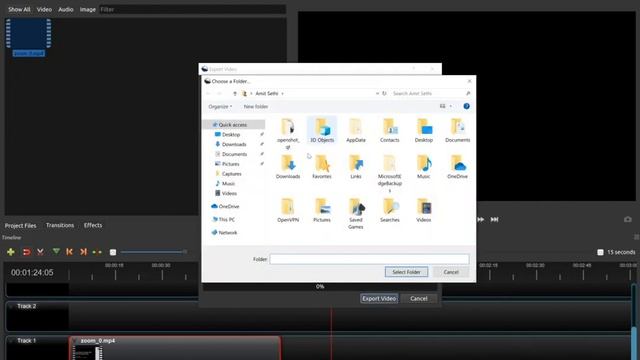
Task: Click the Export Video button
Action: [x=379, y=298]
